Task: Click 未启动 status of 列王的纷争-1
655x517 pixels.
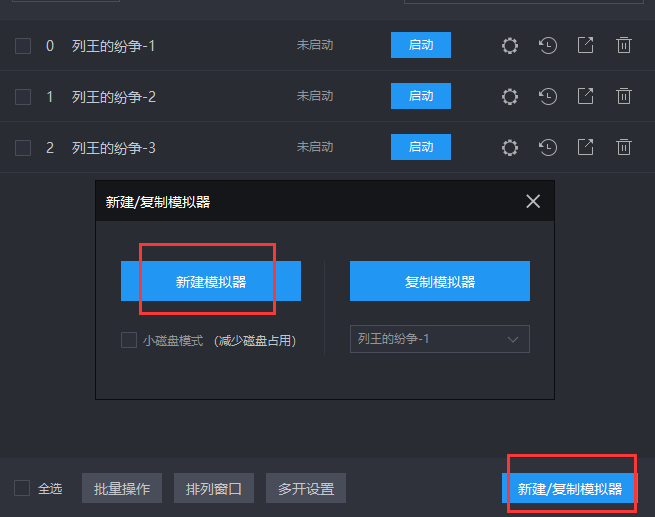Action: pyautogui.click(x=315, y=45)
